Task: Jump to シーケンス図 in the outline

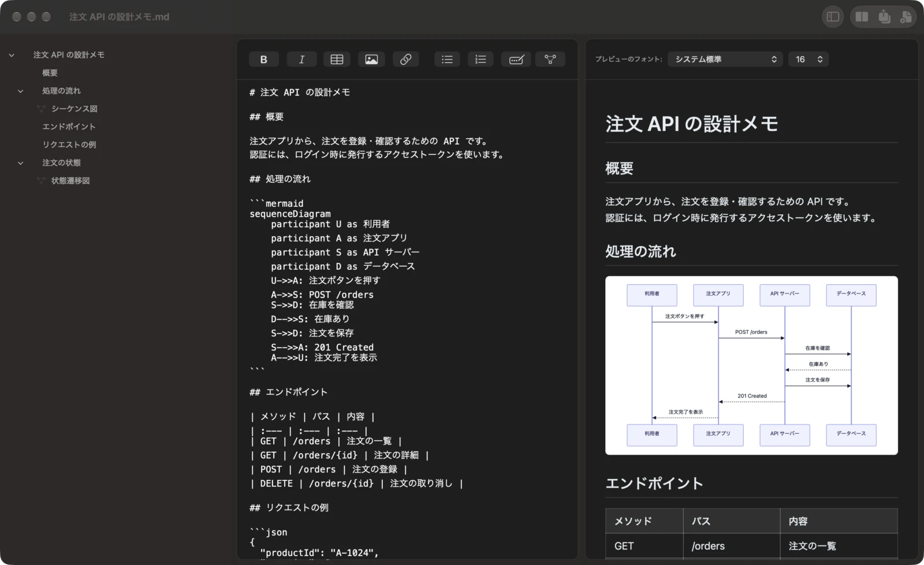Action: point(74,109)
